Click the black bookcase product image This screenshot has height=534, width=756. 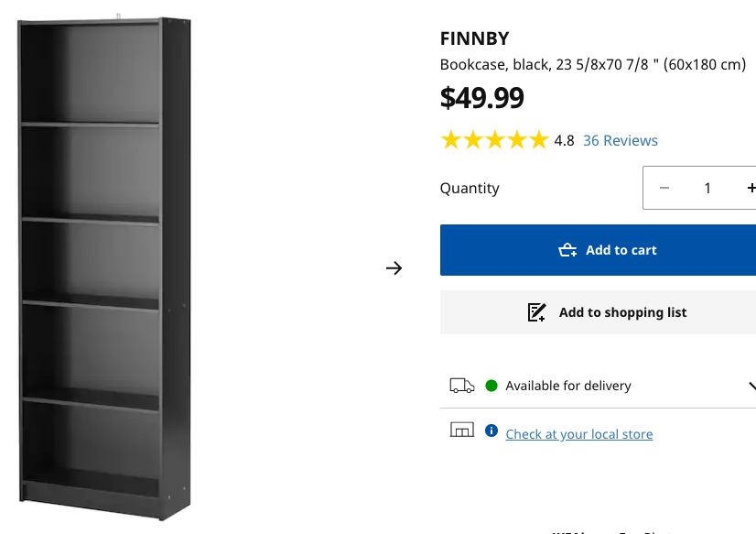click(105, 266)
